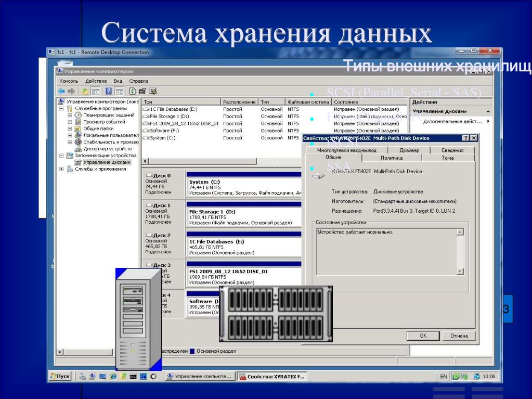
Task: Expand the Службы и приложения node
Action: click(61, 169)
